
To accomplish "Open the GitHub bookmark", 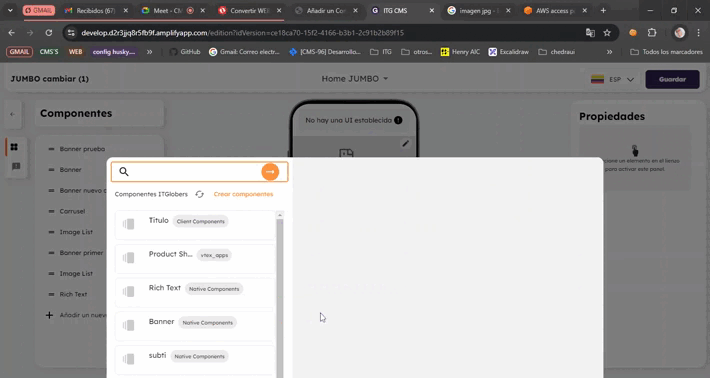I will (185, 52).
